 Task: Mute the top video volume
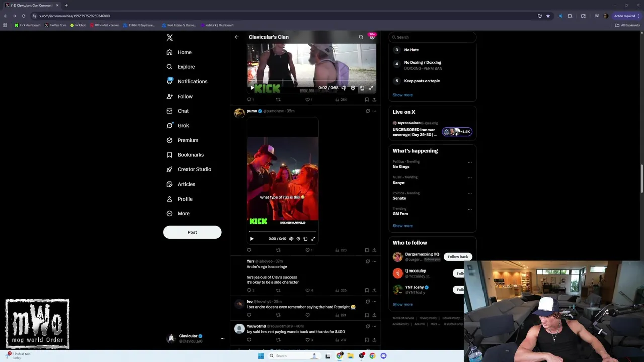click(344, 88)
